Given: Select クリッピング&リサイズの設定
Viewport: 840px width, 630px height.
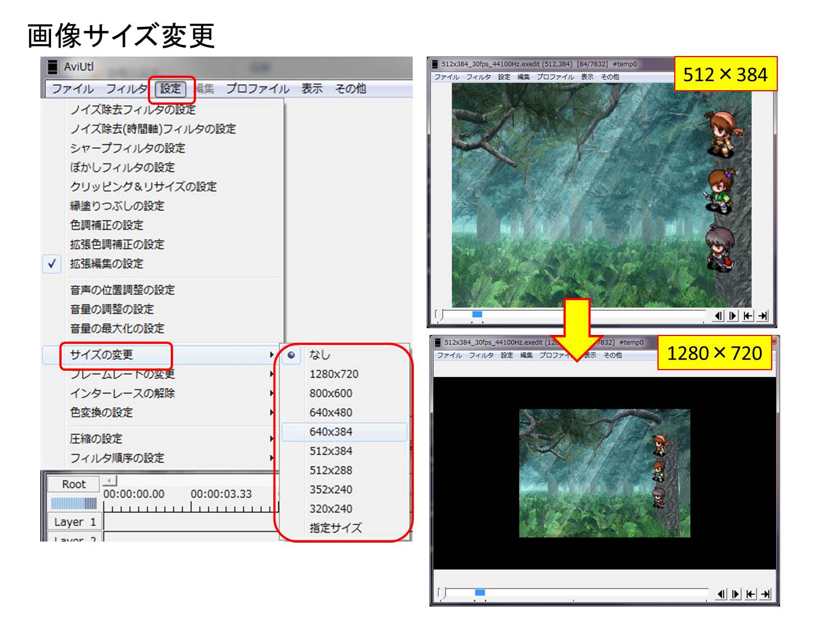Looking at the screenshot, I should point(143,186).
